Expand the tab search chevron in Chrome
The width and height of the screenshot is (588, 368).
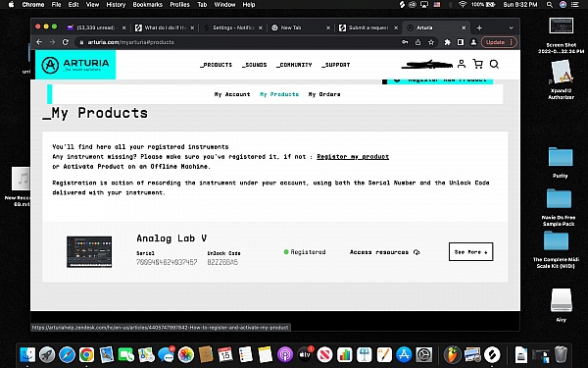click(511, 27)
